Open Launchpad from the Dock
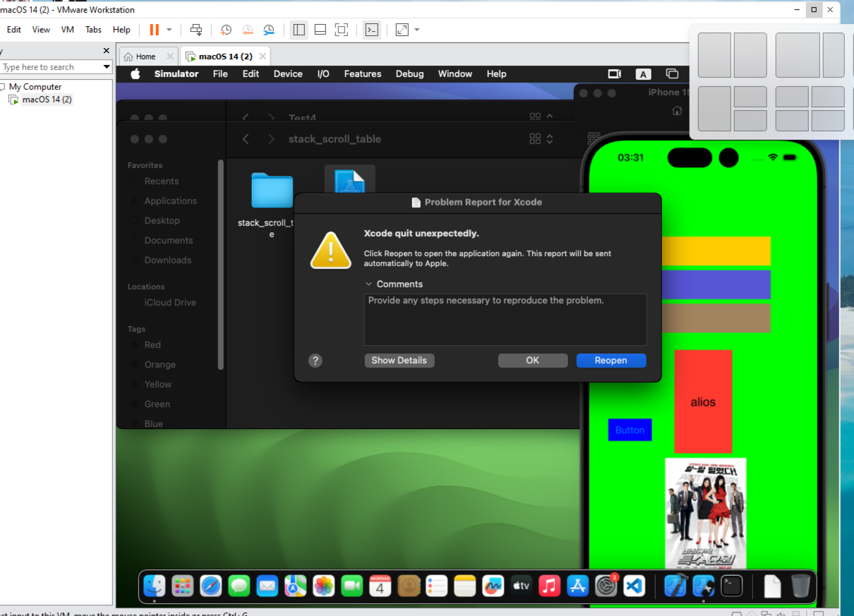 (183, 586)
